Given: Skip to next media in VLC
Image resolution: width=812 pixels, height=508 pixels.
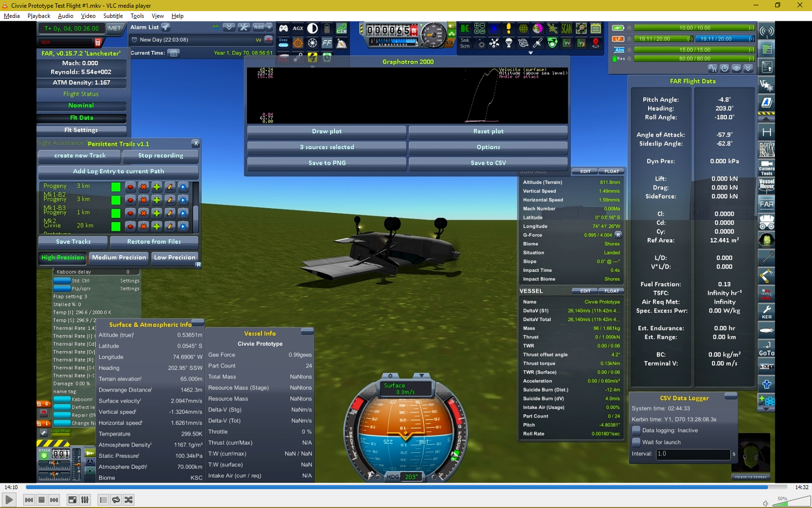Looking at the screenshot, I should pos(54,500).
